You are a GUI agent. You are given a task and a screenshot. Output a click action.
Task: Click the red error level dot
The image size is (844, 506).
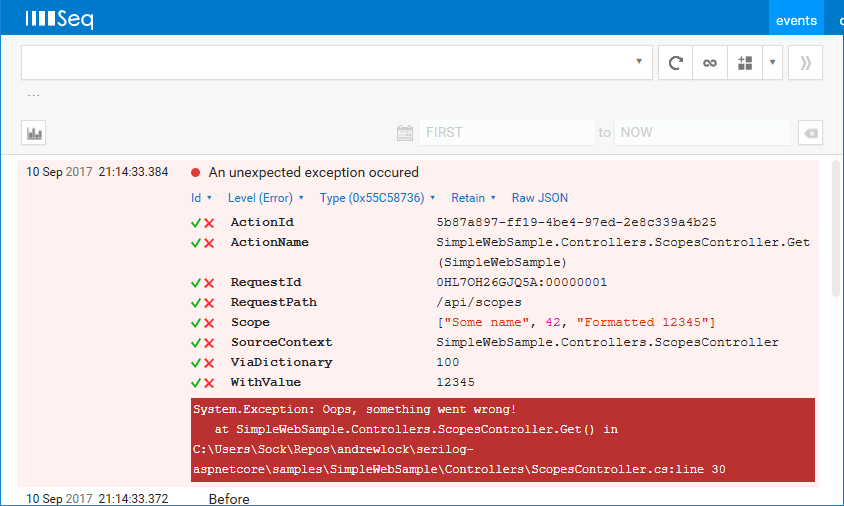[x=195, y=172]
